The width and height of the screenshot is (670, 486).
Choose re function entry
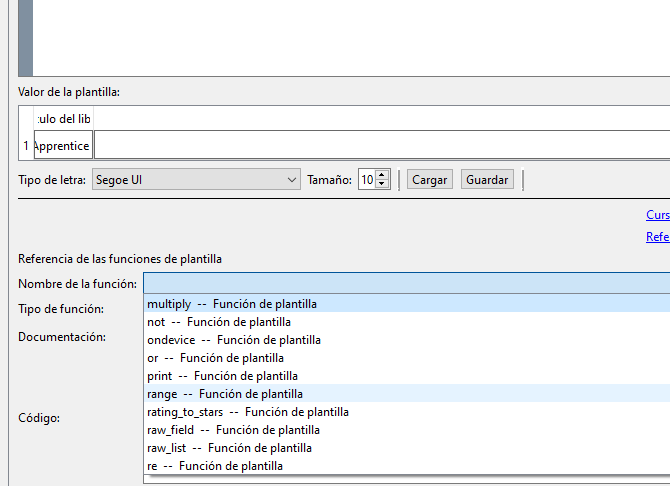[407, 465]
